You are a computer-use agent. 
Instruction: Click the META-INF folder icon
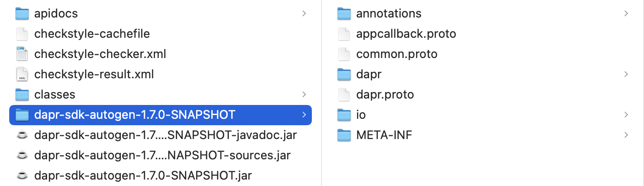[x=344, y=135]
